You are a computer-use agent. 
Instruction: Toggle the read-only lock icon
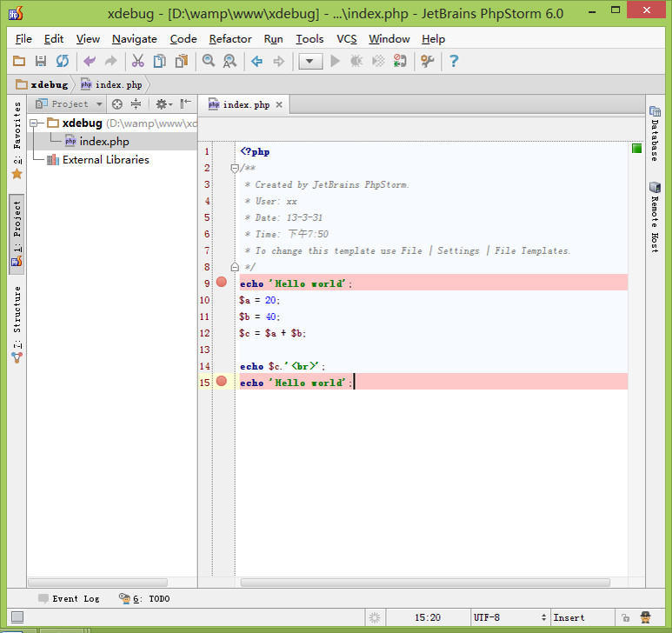click(626, 617)
